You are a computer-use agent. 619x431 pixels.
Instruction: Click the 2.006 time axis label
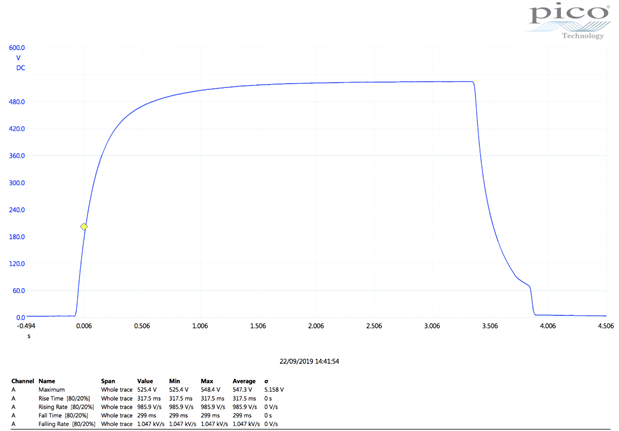(x=316, y=326)
